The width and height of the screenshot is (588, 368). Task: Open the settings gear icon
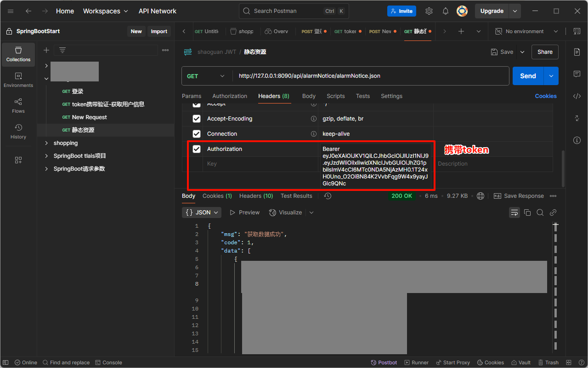click(x=429, y=11)
